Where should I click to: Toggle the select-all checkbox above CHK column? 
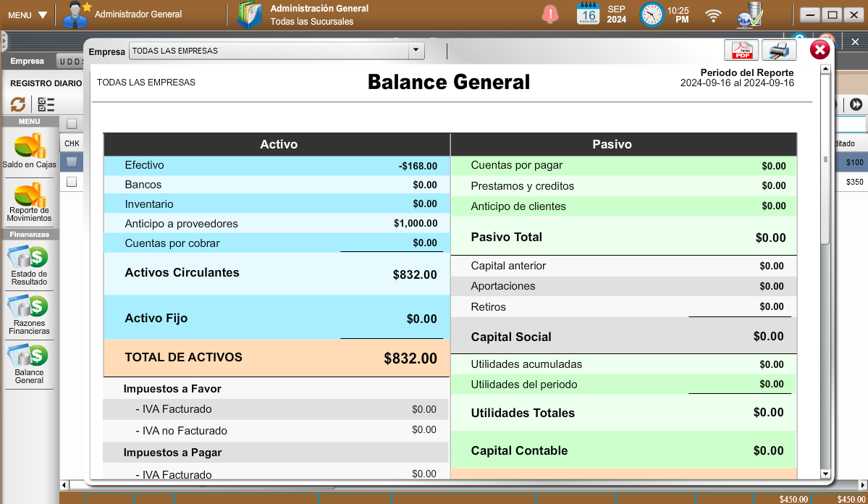click(72, 124)
